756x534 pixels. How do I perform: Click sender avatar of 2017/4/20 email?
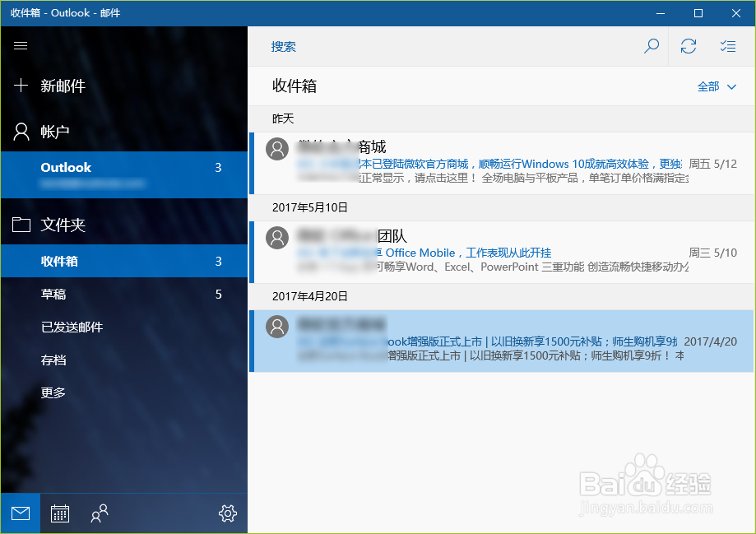(x=277, y=326)
